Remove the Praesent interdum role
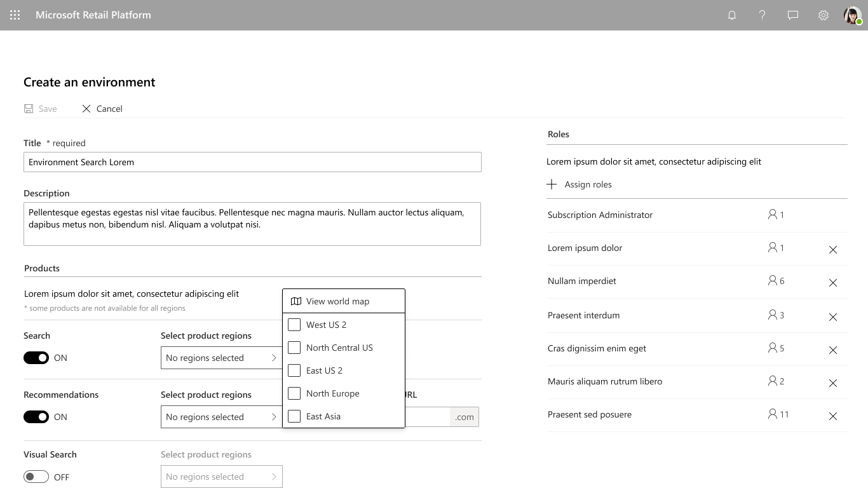 point(833,317)
